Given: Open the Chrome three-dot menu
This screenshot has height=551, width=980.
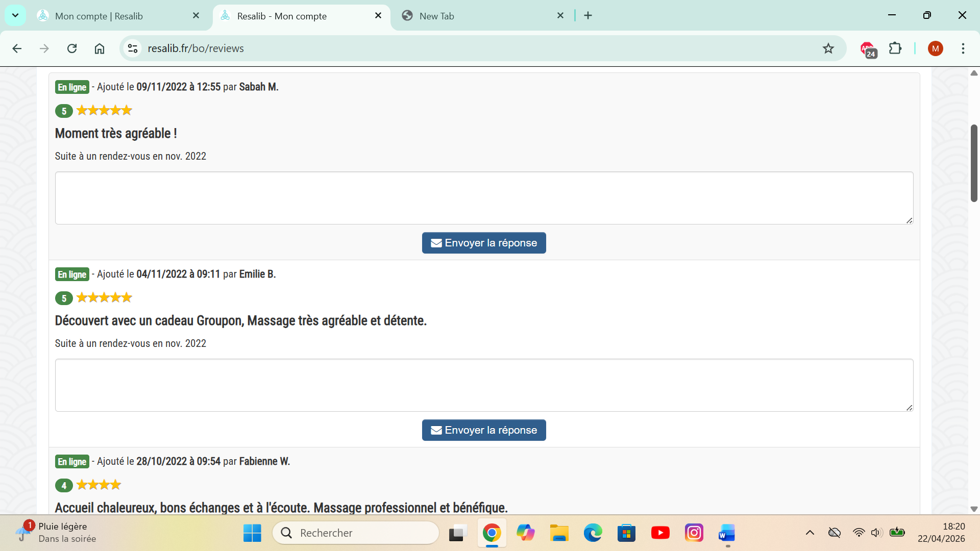Looking at the screenshot, I should tap(963, 48).
